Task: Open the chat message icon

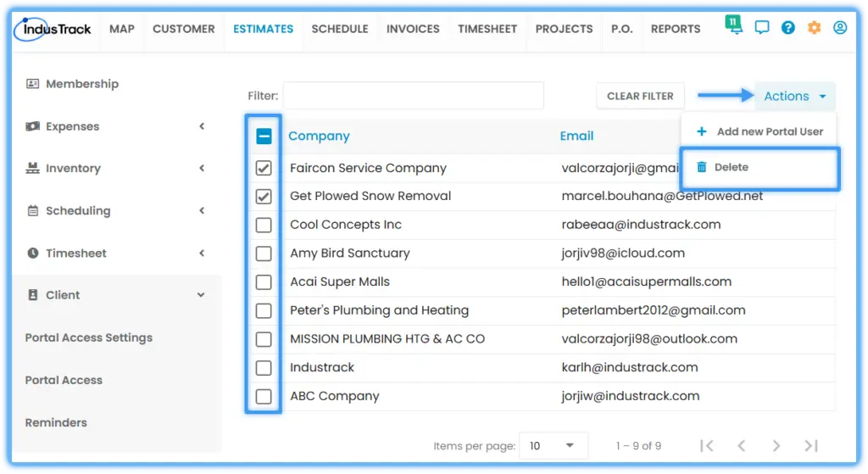Action: (762, 28)
